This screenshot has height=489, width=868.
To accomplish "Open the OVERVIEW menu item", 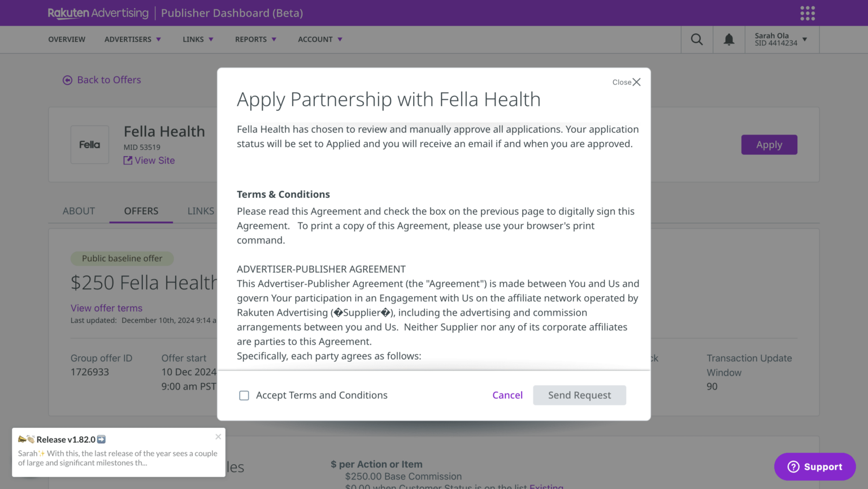I will click(x=67, y=39).
